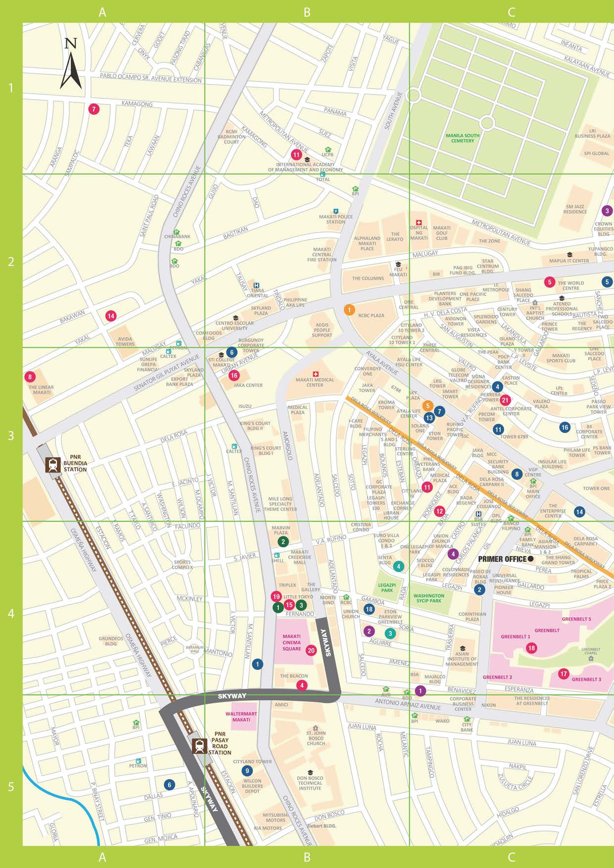The image size is (614, 868).
Task: Click the Don Bosco Technical Institute label
Action: (x=310, y=783)
